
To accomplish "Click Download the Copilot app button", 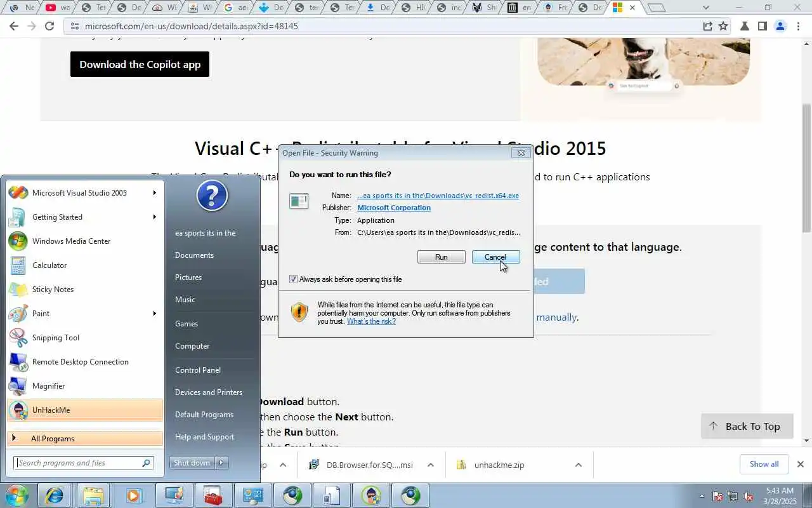I will point(140,64).
